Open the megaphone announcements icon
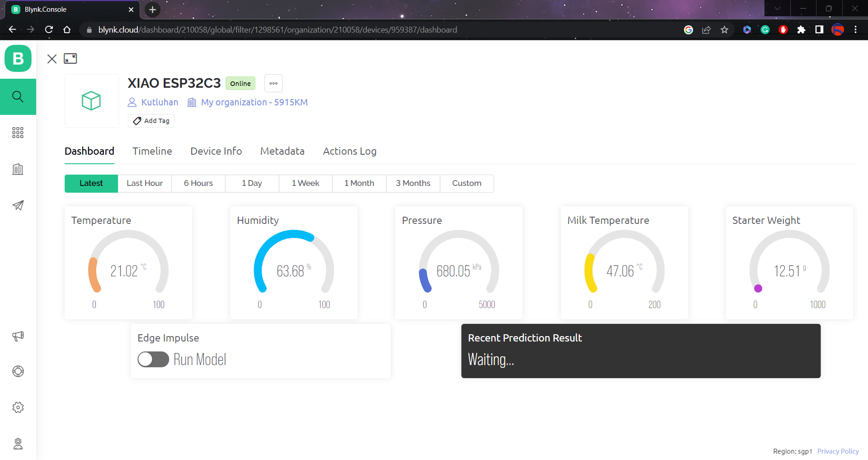This screenshot has height=460, width=868. pos(18,336)
